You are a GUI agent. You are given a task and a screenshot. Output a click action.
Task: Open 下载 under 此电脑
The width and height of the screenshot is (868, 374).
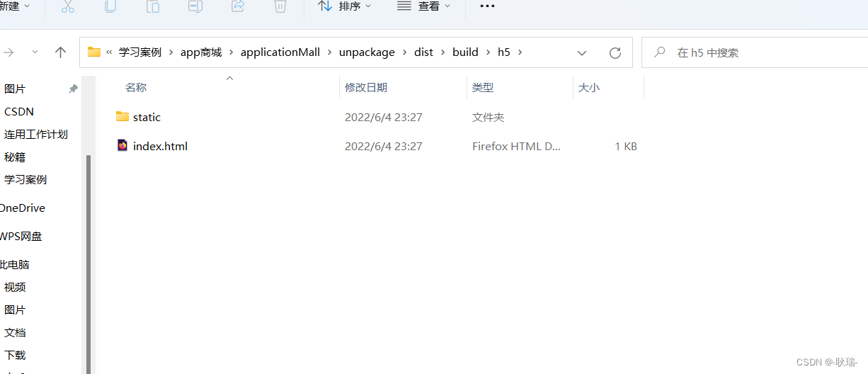[x=15, y=356]
